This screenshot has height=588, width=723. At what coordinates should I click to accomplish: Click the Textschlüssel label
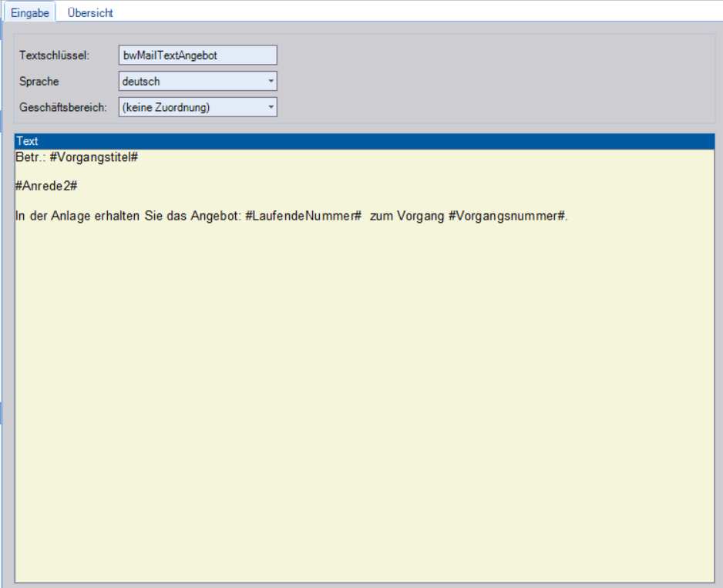[55, 55]
